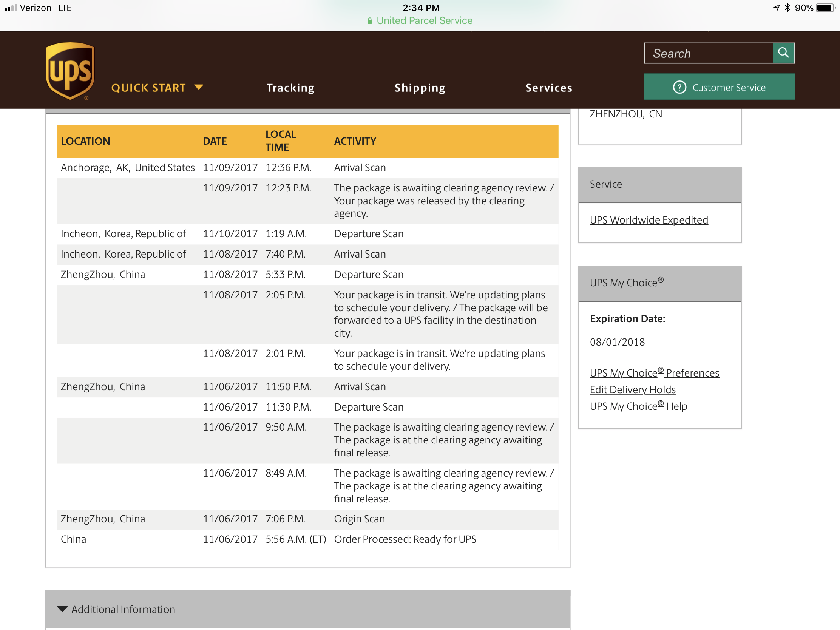Tap the Bluetooth status icon

tap(787, 8)
